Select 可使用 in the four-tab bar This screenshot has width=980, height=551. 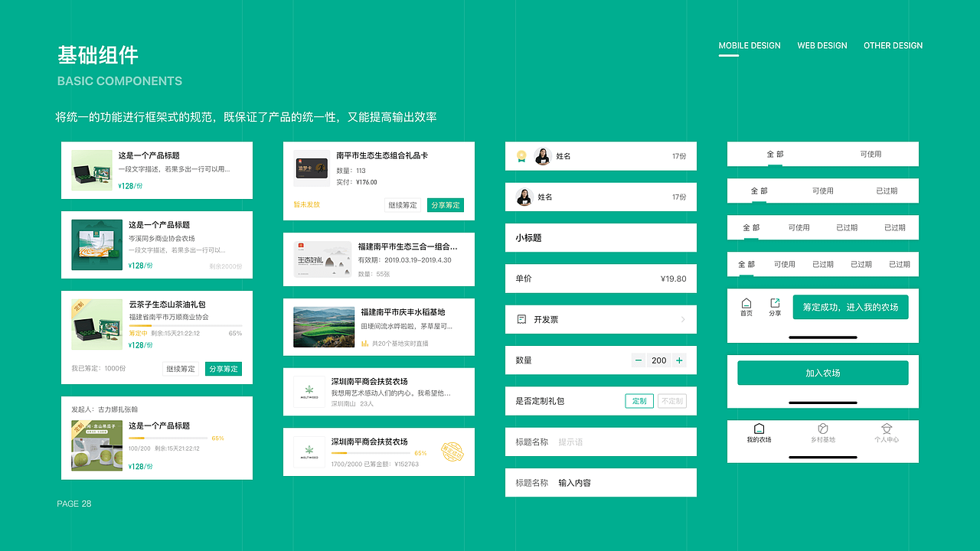(799, 228)
